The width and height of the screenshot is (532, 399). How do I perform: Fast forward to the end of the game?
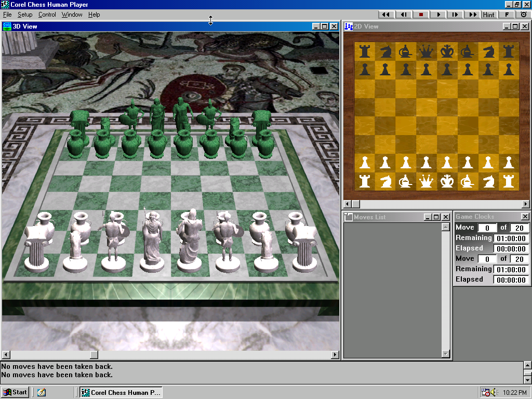pyautogui.click(x=473, y=15)
